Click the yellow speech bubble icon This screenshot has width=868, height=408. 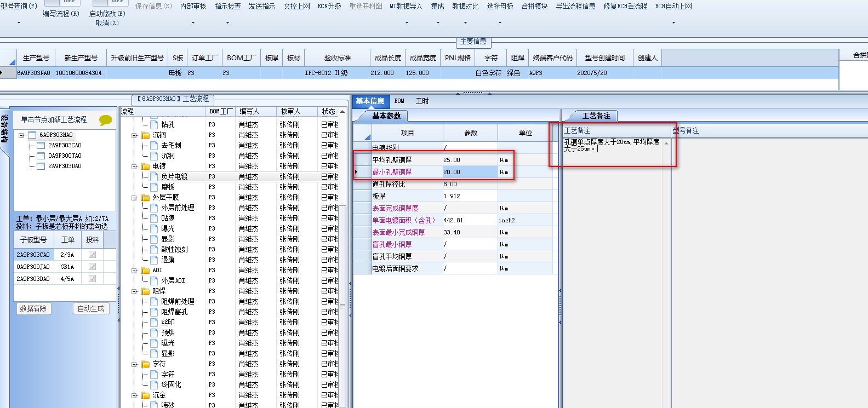click(105, 120)
